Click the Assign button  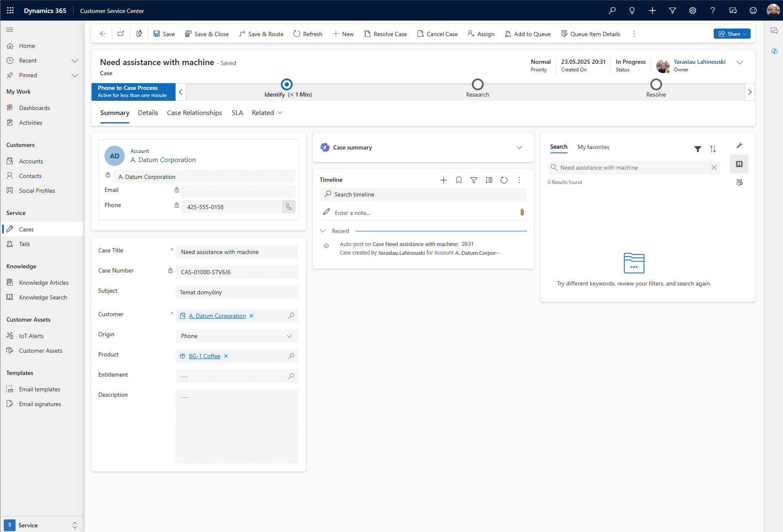coord(481,34)
